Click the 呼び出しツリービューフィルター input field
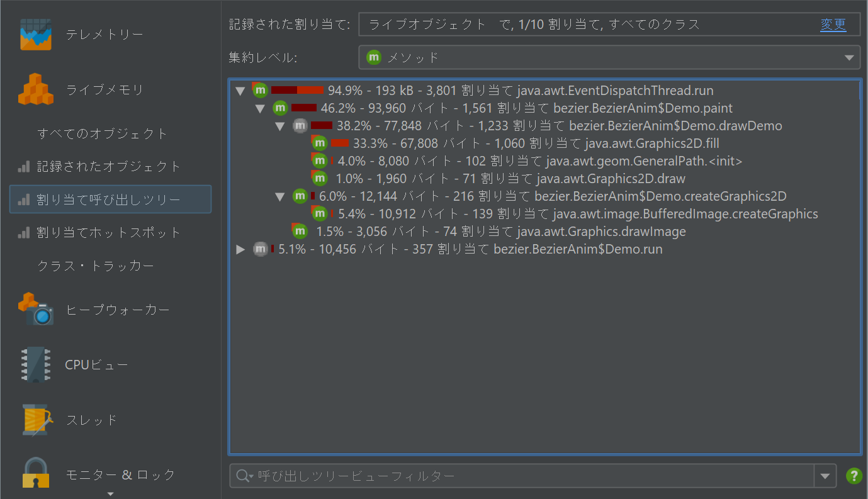Viewport: 868px width, 499px height. click(x=521, y=476)
